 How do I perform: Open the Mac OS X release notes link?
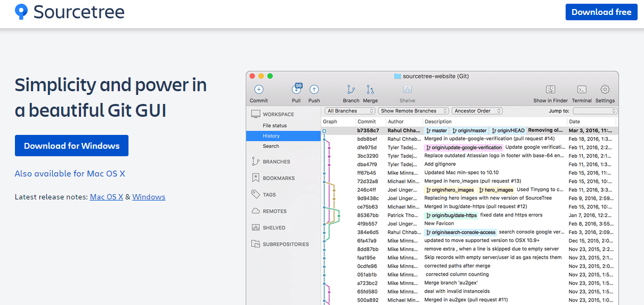[x=107, y=197]
